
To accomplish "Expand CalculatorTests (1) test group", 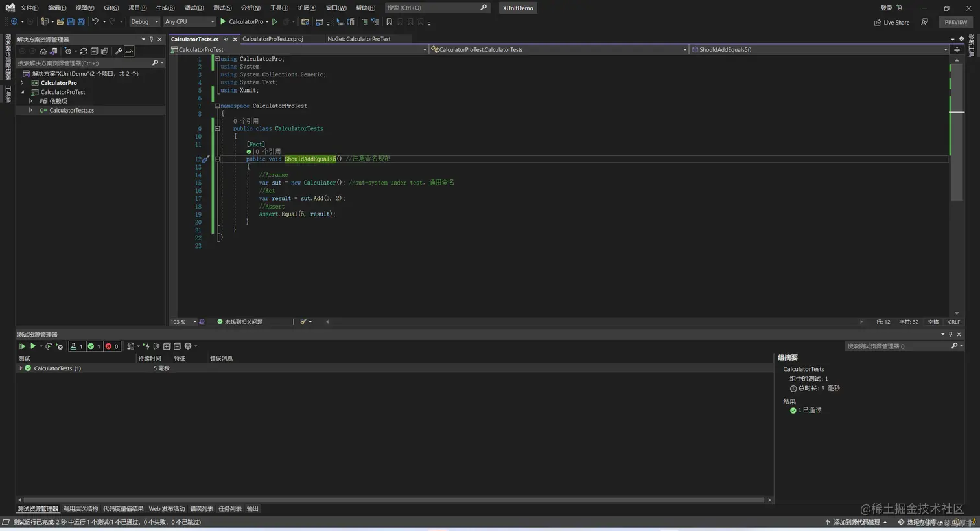I will (21, 368).
